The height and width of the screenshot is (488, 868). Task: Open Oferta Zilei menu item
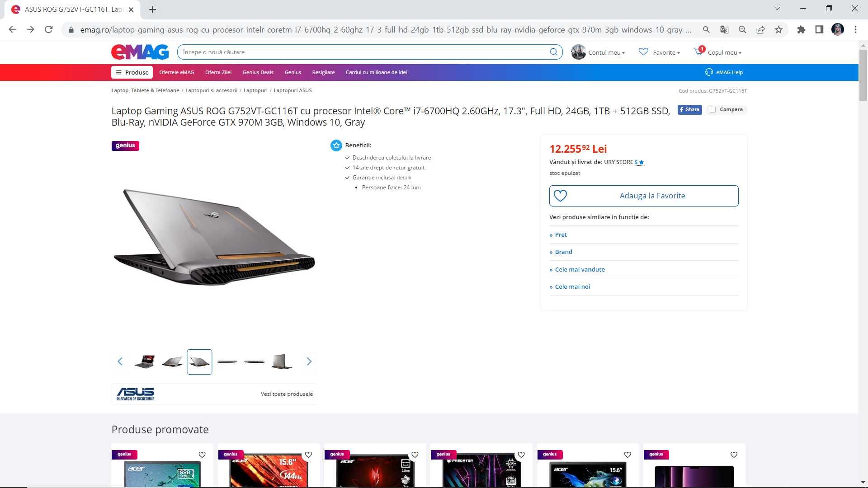[x=218, y=72]
